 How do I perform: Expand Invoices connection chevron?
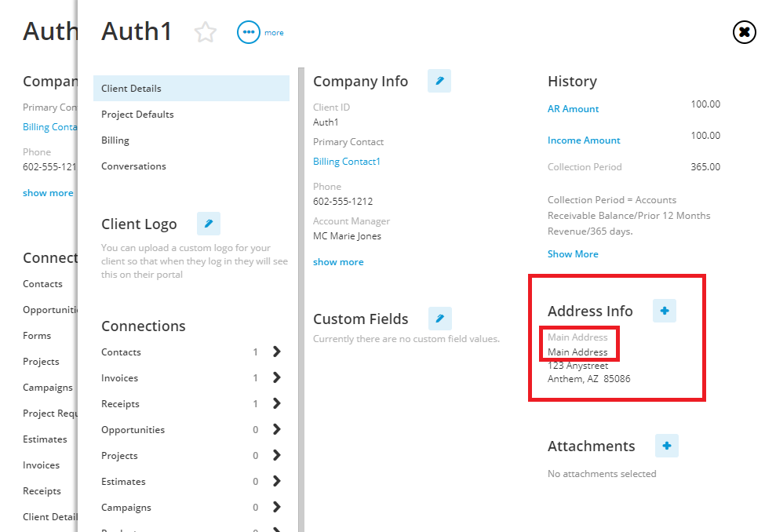277,377
